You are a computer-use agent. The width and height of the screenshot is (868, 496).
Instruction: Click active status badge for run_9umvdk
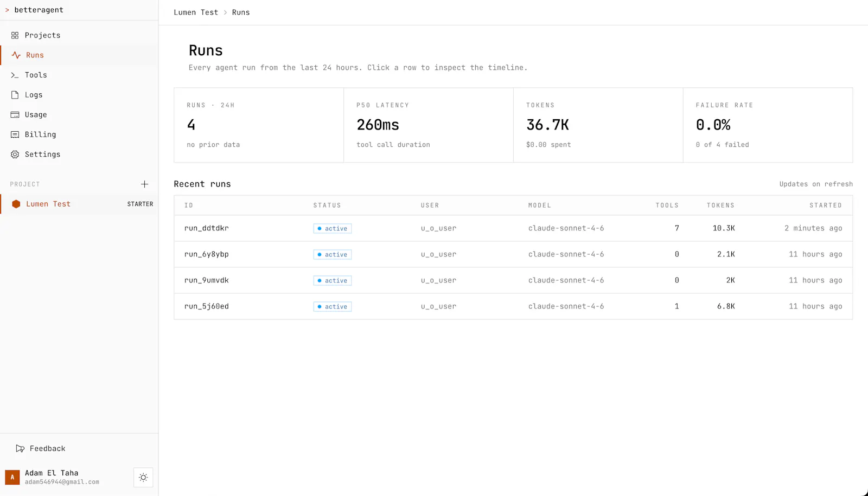[x=333, y=281]
